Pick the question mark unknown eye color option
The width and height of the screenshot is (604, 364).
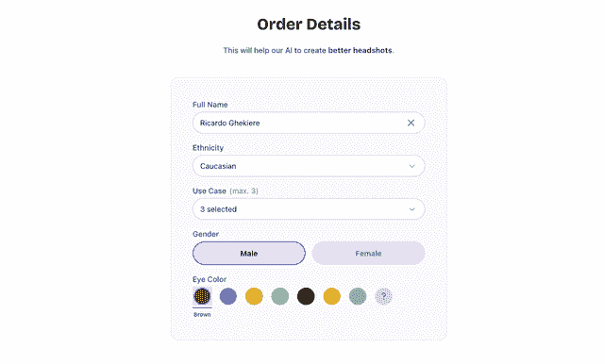383,297
